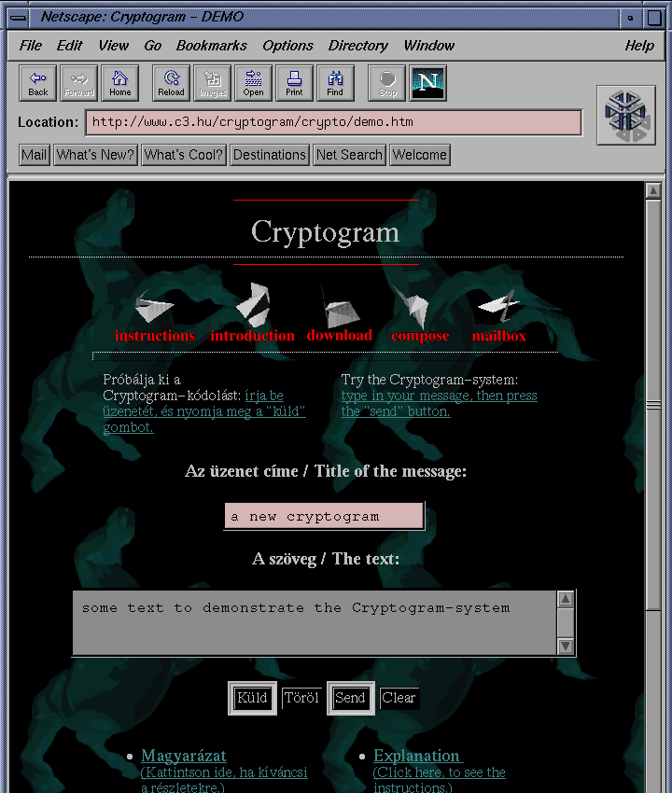Open Find using the toolbar icon

(335, 83)
